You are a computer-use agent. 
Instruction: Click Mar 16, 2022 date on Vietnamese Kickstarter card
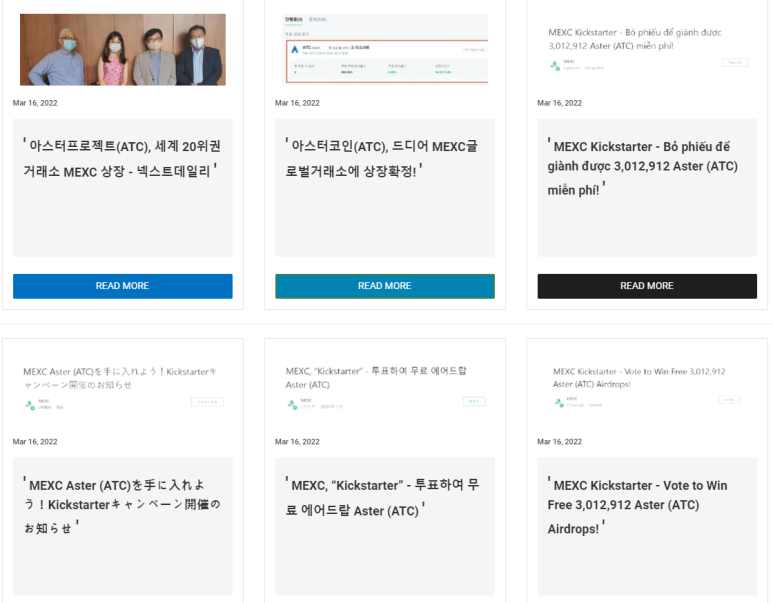[560, 103]
